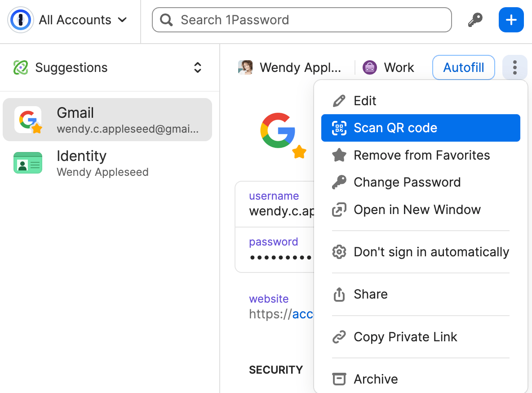Select the Edit pencil icon
Screen dimensions: 532x393
pos(340,101)
